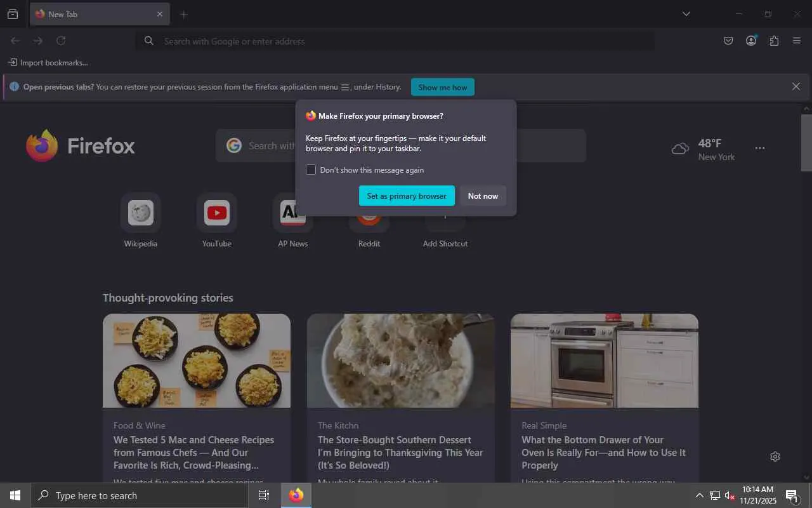Read What the Bottom Drawer of Your Oven article
The width and height of the screenshot is (812, 508).
(x=604, y=452)
